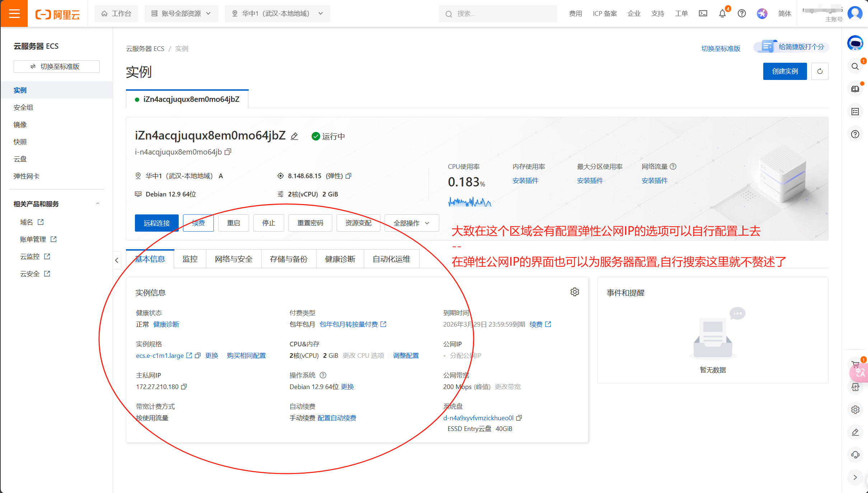Click the 停止 button

tap(269, 223)
